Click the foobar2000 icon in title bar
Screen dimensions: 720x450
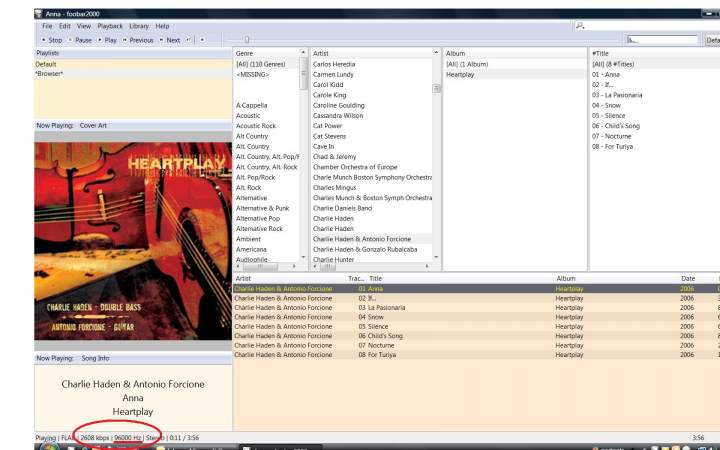(x=39, y=14)
